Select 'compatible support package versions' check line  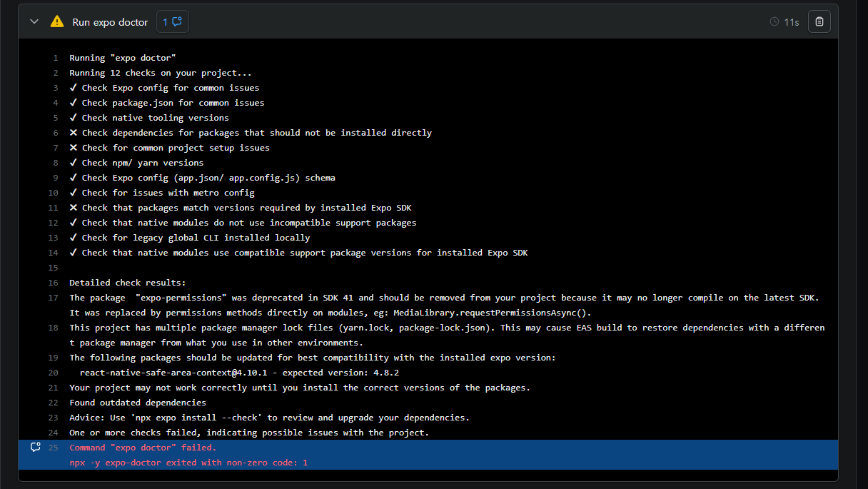click(x=298, y=253)
